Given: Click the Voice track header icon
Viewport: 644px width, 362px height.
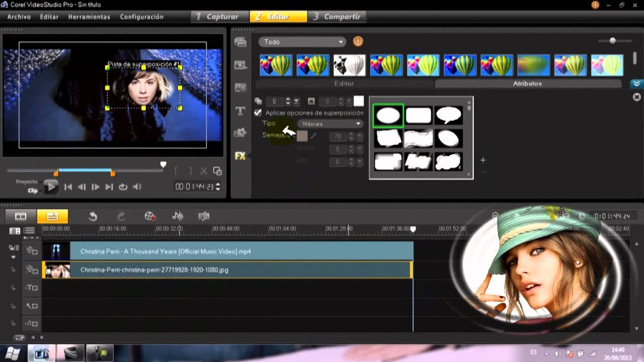Looking at the screenshot, I should tap(32, 306).
